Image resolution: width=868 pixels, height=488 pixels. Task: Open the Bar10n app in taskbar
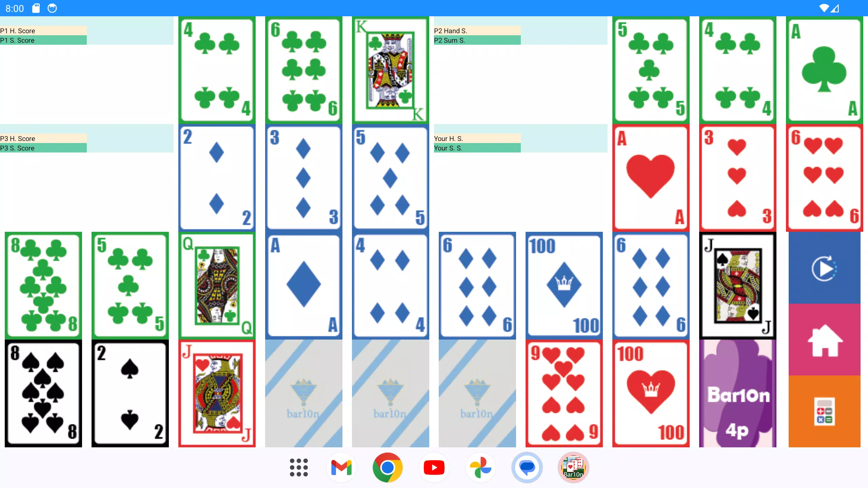click(x=573, y=468)
